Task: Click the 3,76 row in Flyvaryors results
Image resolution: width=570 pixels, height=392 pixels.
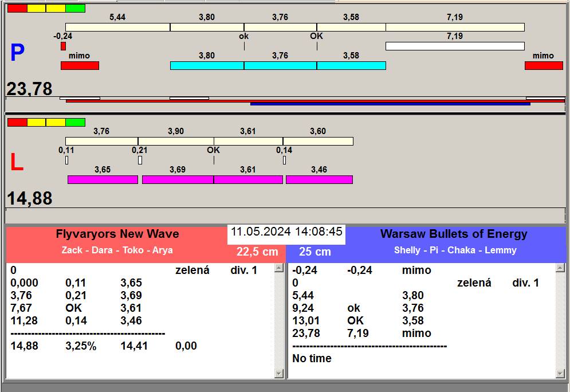Action: pyautogui.click(x=76, y=295)
